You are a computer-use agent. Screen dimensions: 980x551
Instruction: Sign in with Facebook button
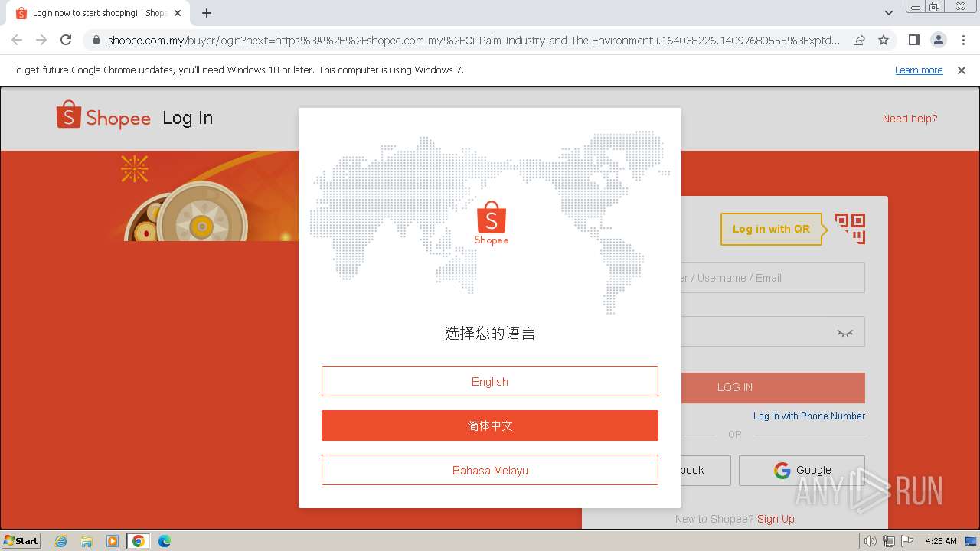pyautogui.click(x=705, y=470)
